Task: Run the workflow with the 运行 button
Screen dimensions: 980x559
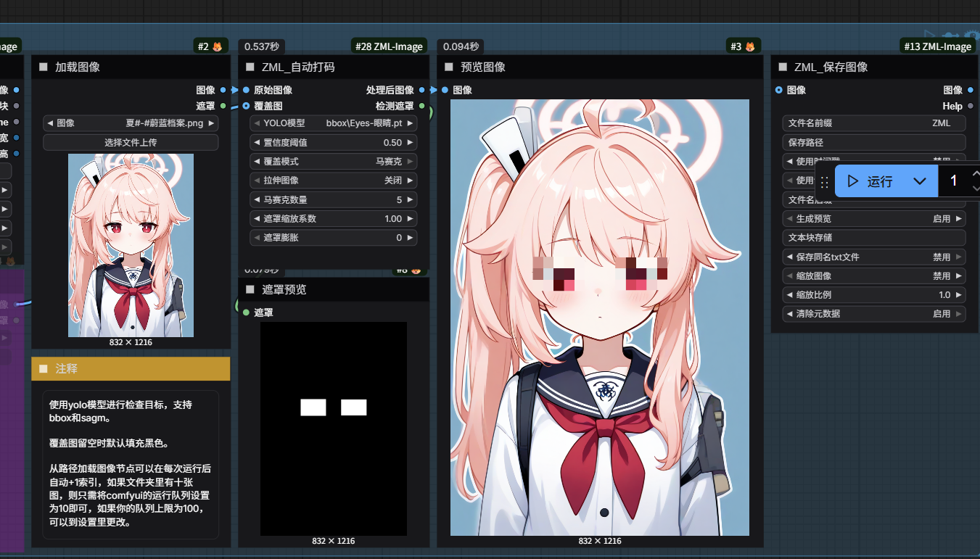Action: click(x=870, y=181)
